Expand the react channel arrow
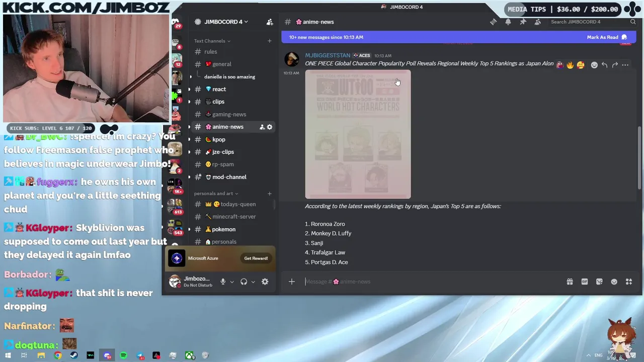Viewport: 644px width, 362px height. click(190, 89)
